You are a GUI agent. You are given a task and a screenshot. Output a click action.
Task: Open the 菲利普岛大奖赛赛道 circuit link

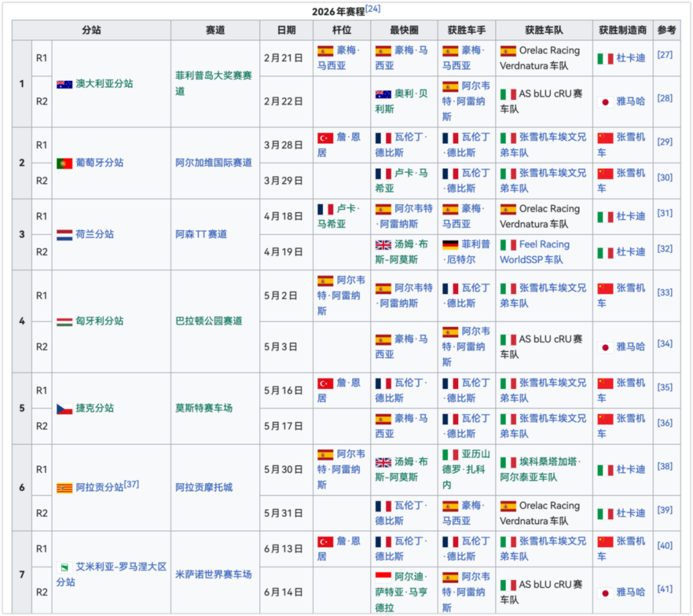pos(214,83)
